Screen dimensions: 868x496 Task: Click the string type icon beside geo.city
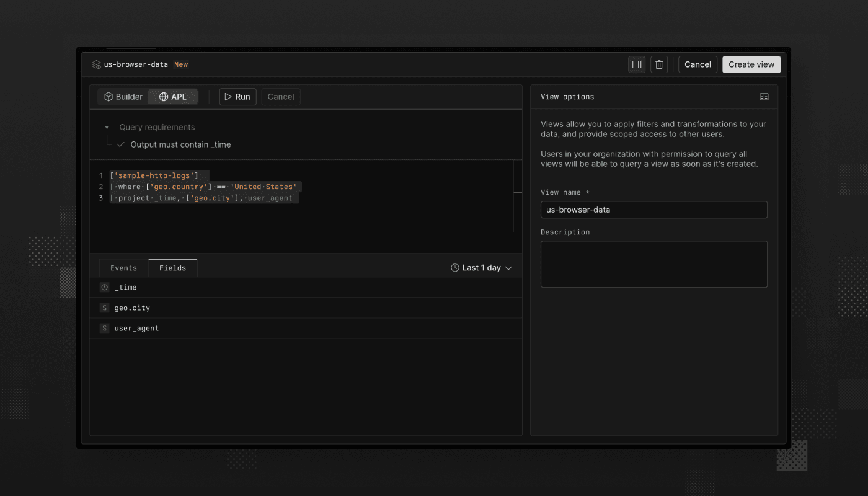[104, 308]
